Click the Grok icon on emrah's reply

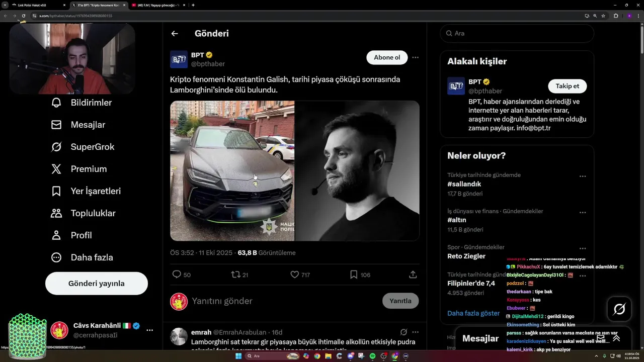[x=404, y=332]
